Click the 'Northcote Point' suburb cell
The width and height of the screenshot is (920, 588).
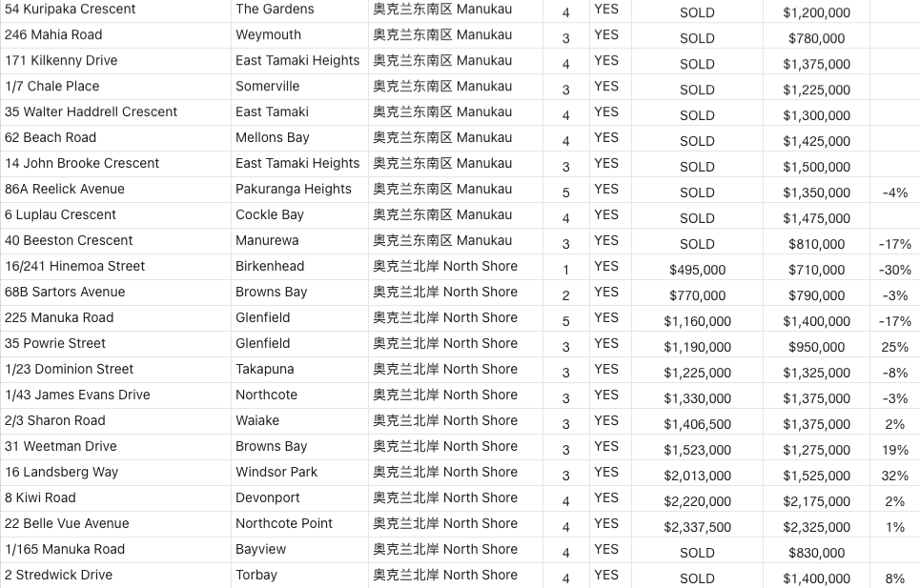[x=299, y=525]
